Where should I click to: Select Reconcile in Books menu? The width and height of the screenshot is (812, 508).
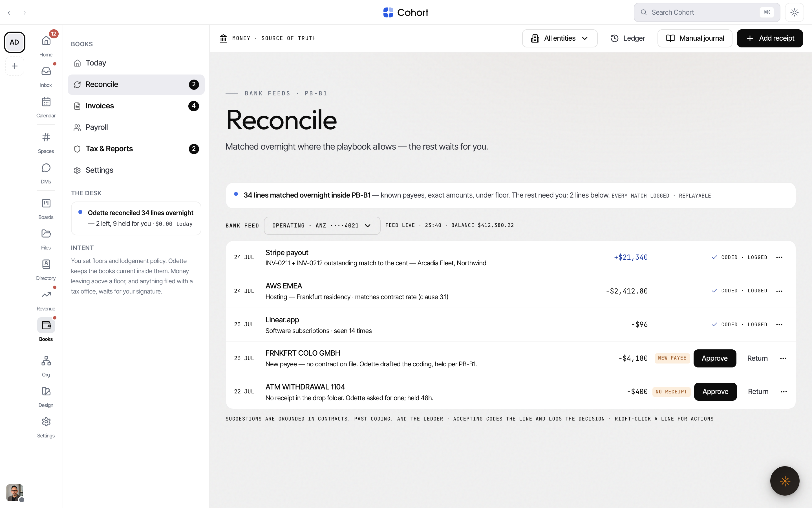(x=136, y=84)
